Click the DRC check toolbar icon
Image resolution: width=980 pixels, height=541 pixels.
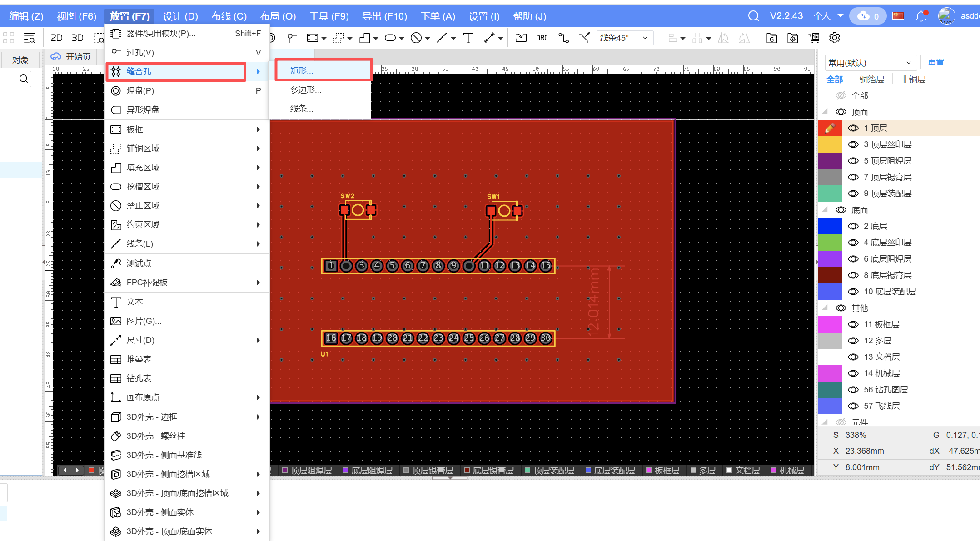pos(542,38)
